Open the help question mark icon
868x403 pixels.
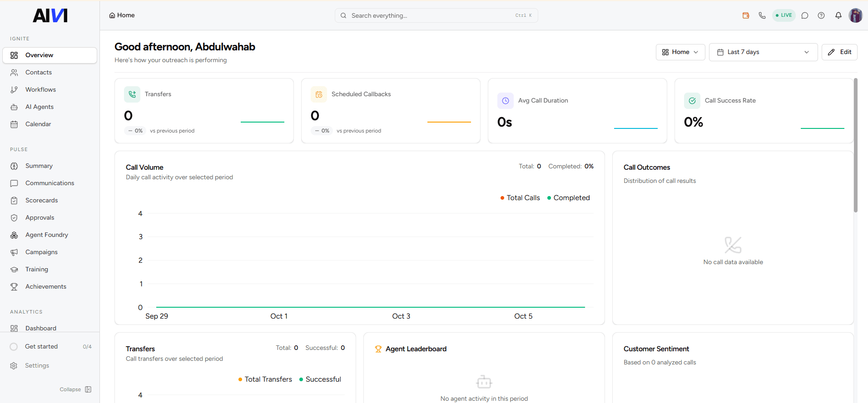coord(821,15)
